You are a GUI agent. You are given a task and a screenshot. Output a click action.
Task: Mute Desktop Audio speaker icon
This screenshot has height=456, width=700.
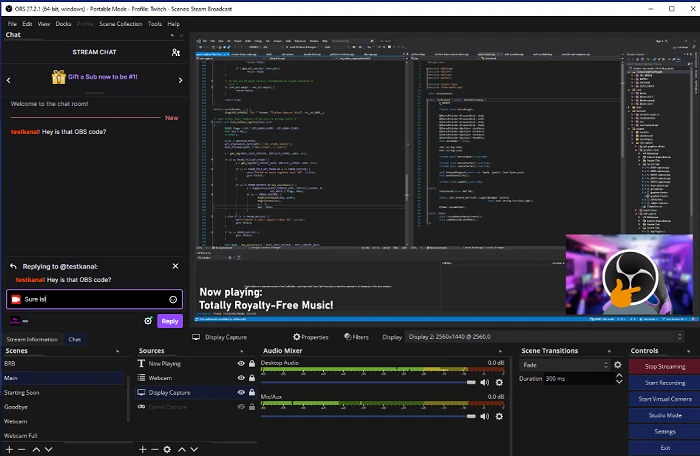point(485,382)
